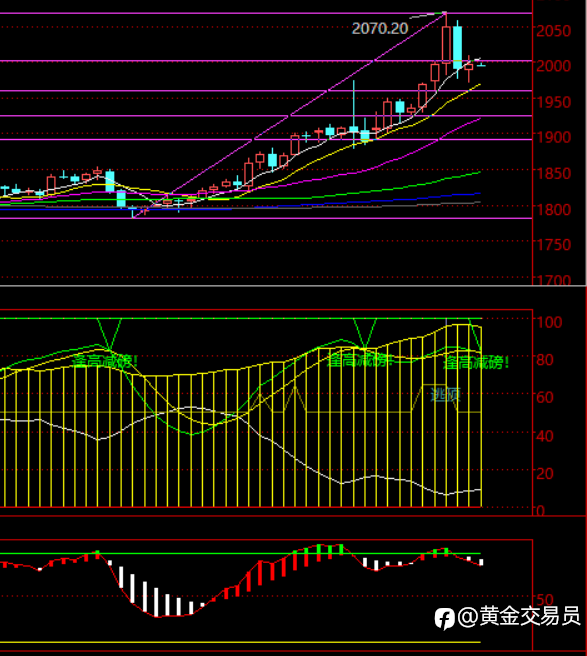Viewport: 587px width, 656px height.
Task: Select the leftmost 逢高减磅! signal label
Action: pos(105,361)
